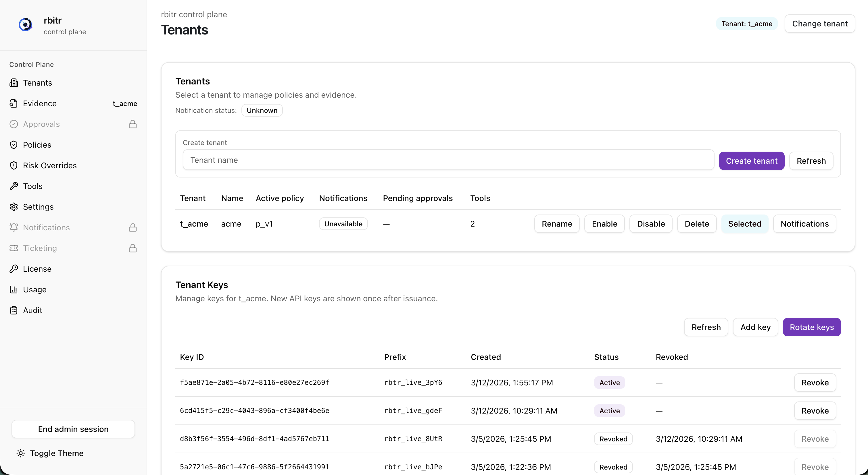868x475 pixels.
Task: Click the Settings gear icon
Action: pos(14,207)
